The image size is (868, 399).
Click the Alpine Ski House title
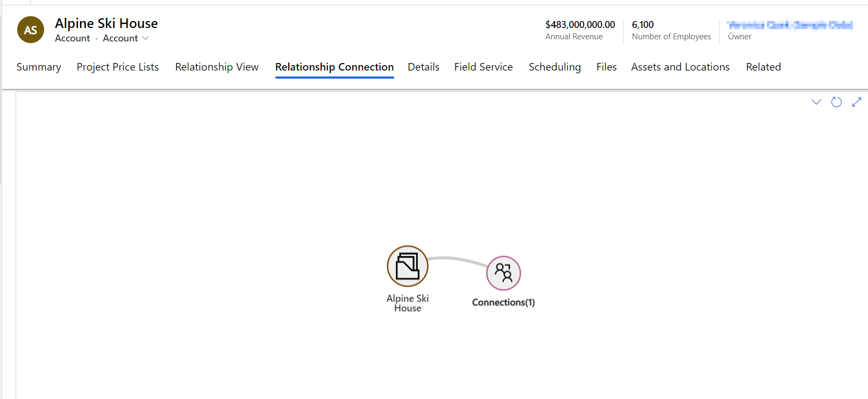(x=106, y=23)
